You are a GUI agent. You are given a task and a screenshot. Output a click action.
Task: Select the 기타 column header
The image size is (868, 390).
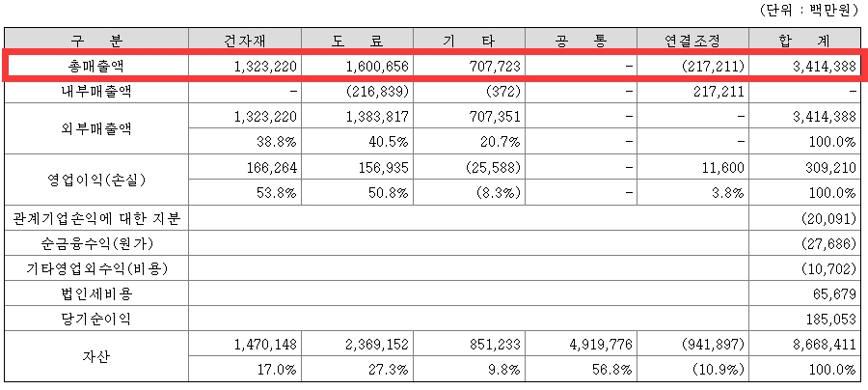click(x=468, y=42)
